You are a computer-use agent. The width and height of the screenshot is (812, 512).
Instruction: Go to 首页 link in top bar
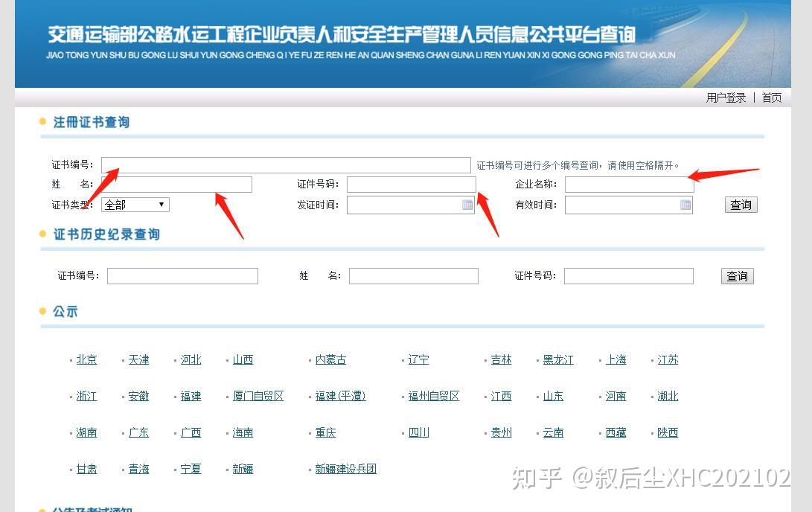point(772,97)
